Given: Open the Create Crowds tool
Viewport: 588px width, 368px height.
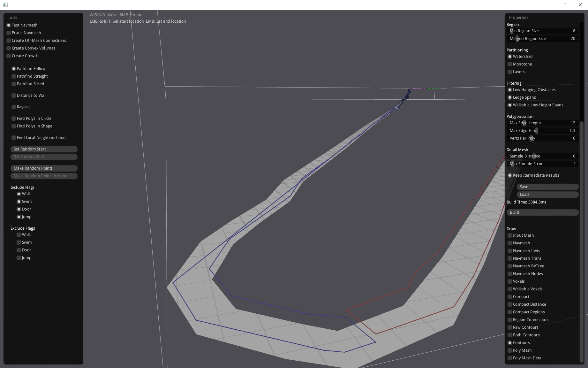Looking at the screenshot, I should (x=8, y=56).
